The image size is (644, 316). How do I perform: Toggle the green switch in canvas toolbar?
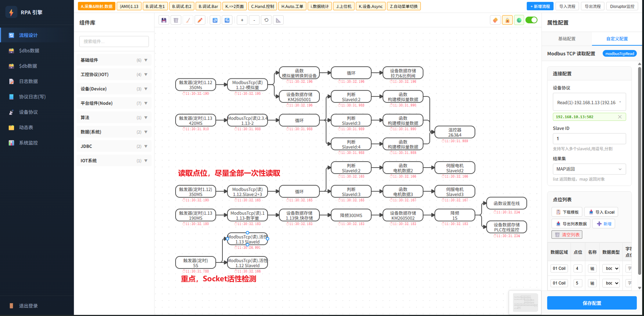(532, 20)
